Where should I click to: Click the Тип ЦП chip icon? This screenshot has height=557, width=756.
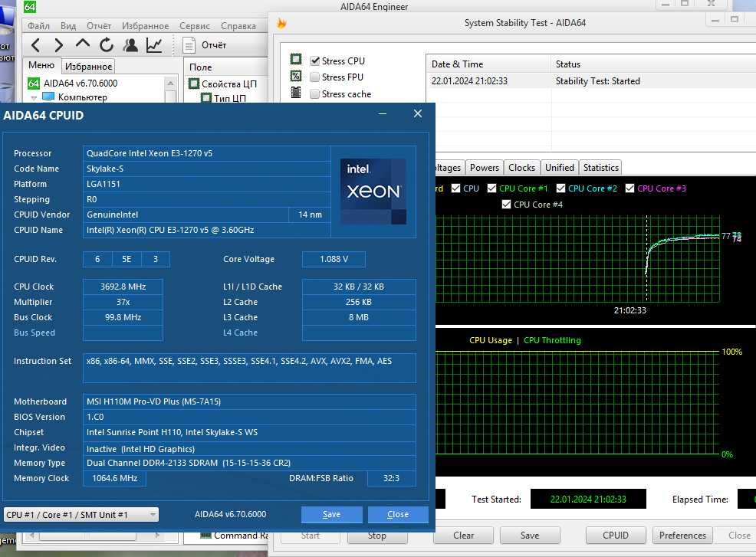pyautogui.click(x=206, y=98)
